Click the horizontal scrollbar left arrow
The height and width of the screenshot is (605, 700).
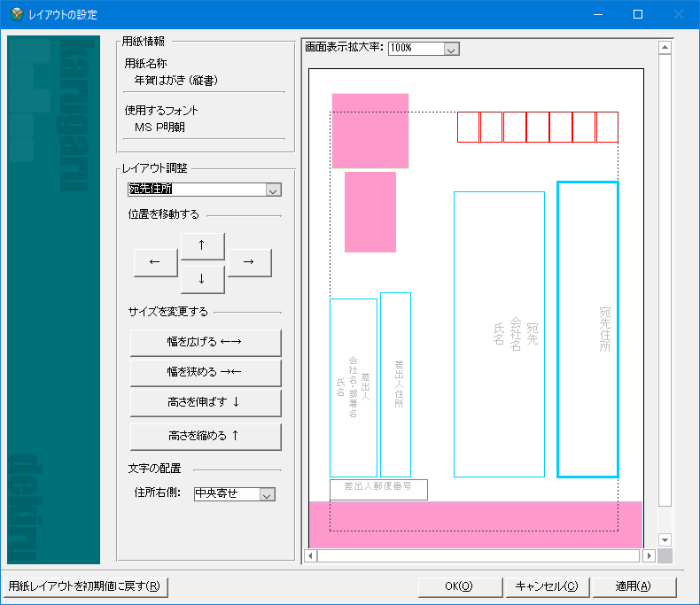pyautogui.click(x=311, y=555)
